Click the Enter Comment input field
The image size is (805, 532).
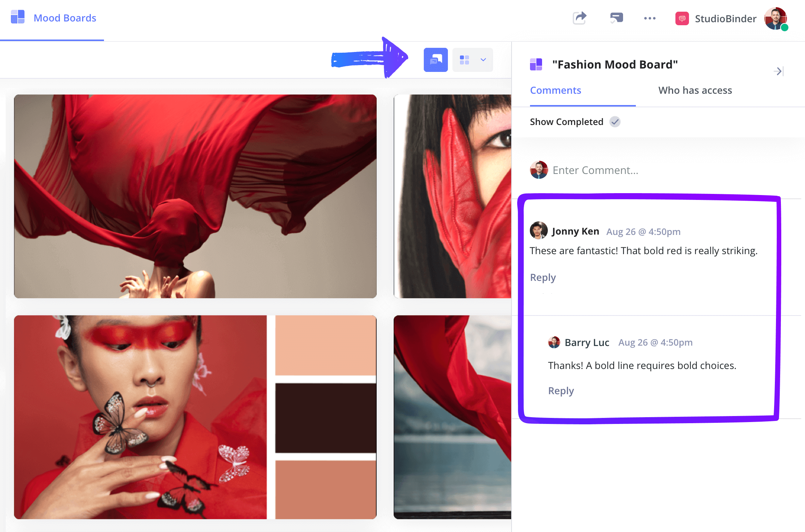tap(596, 170)
